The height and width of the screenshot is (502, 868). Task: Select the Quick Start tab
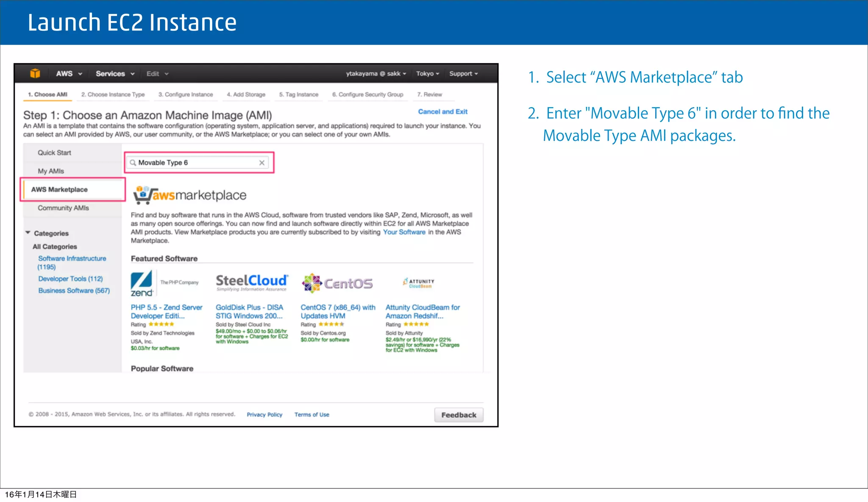pos(54,153)
